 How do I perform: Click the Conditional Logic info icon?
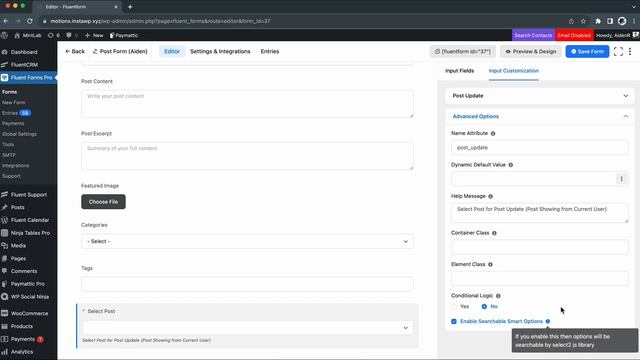(x=498, y=296)
